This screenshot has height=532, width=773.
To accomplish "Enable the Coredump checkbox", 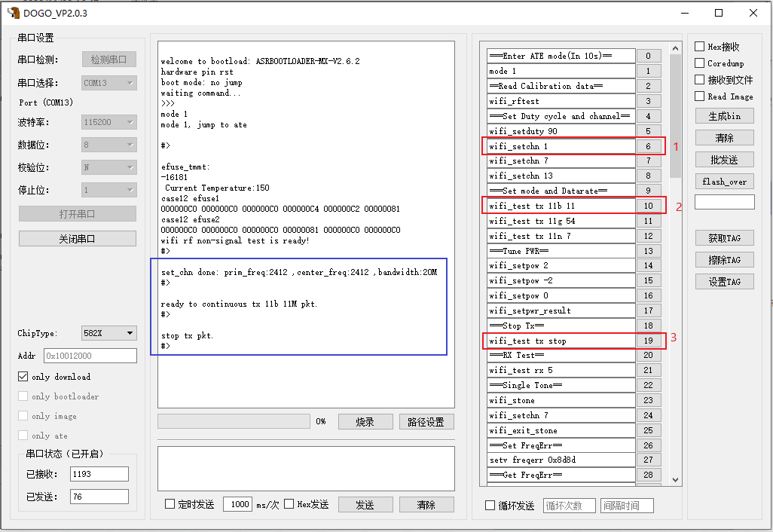I will coord(699,63).
